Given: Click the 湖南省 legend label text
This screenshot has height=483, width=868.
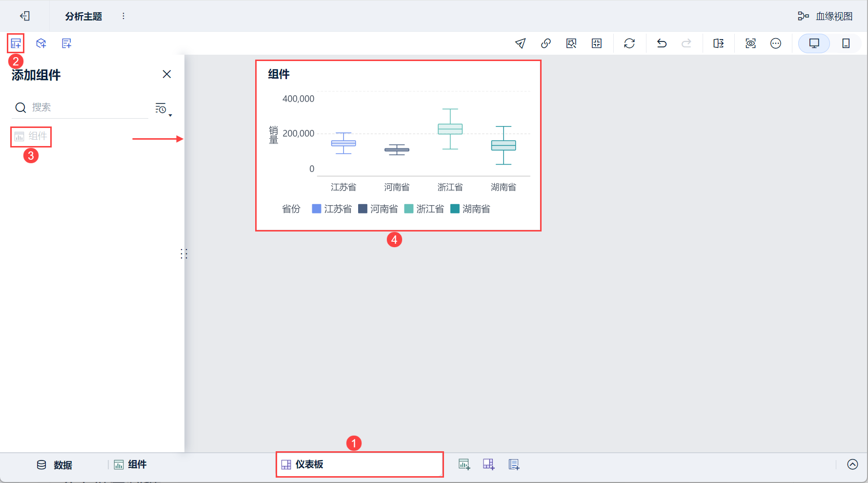Looking at the screenshot, I should pos(476,209).
